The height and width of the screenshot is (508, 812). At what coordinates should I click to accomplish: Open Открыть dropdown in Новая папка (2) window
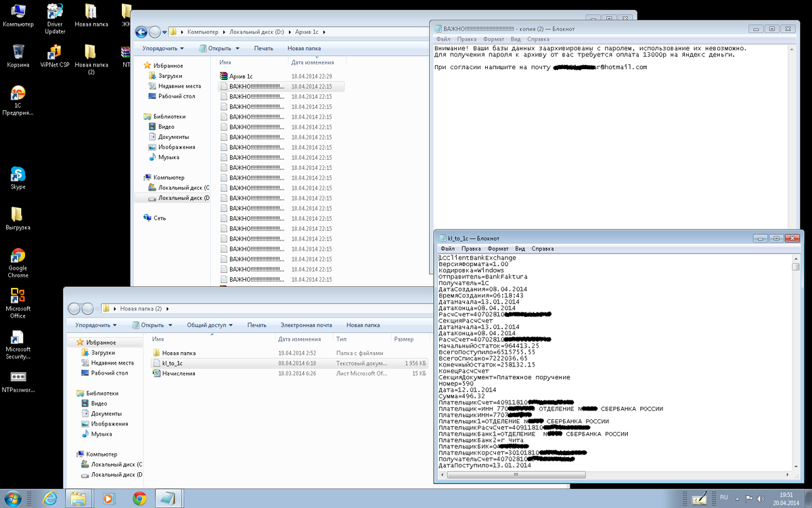point(152,325)
